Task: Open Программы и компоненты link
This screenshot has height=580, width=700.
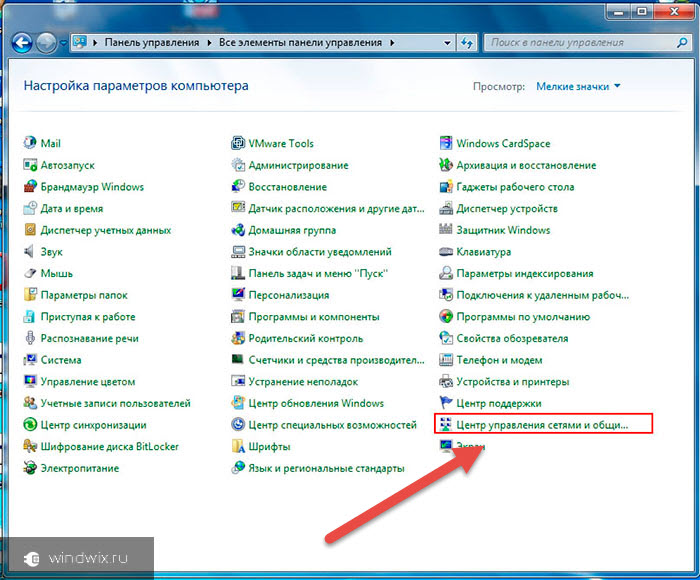Action: click(x=314, y=317)
